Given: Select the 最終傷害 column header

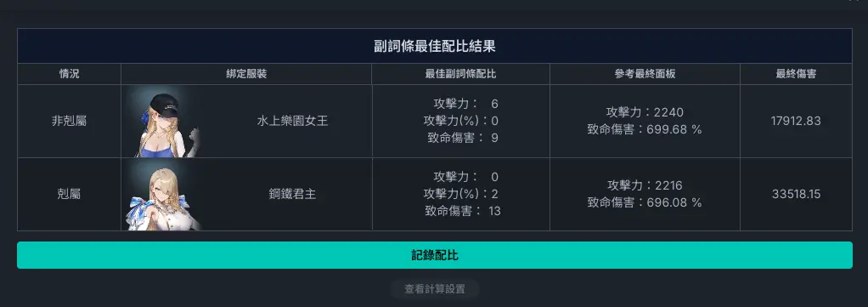Looking at the screenshot, I should click(796, 74).
